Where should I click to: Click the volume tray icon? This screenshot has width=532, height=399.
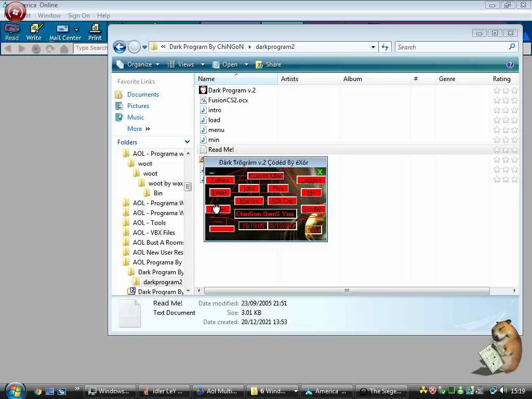pos(503,391)
